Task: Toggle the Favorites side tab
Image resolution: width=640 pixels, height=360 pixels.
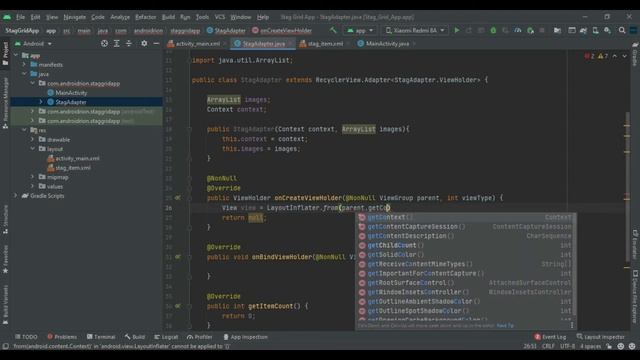Action: [5, 260]
